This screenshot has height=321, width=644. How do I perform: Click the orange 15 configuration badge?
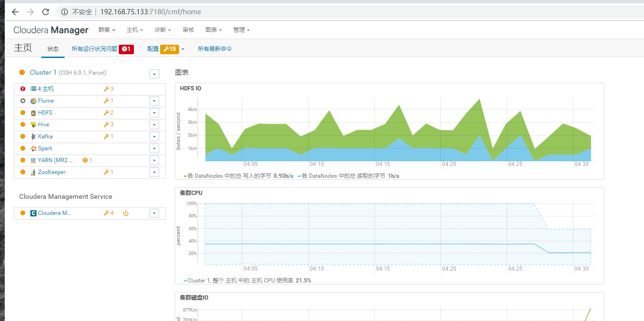point(170,49)
